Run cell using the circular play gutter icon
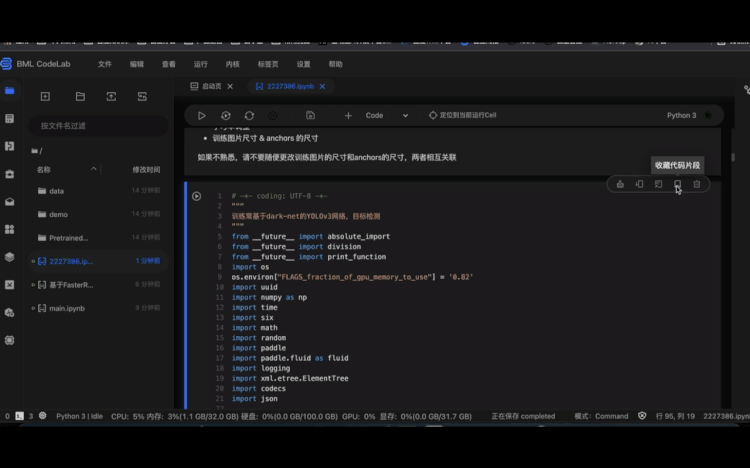The width and height of the screenshot is (750, 468). (x=197, y=196)
